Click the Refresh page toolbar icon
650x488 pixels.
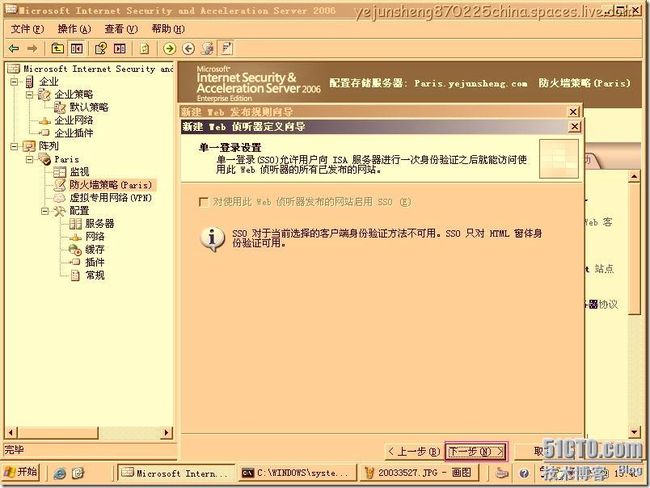pyautogui.click(x=144, y=49)
